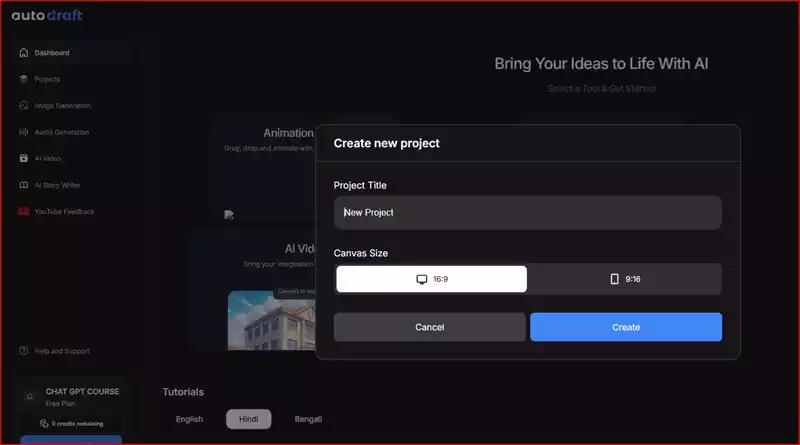Click the AI video building thumbnail
The image size is (800, 445).
click(x=271, y=320)
